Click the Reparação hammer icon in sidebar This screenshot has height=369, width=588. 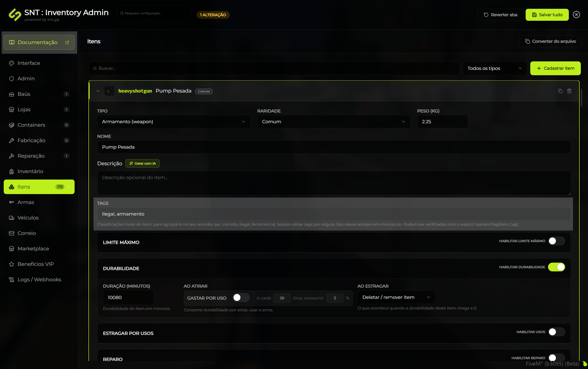pyautogui.click(x=12, y=156)
